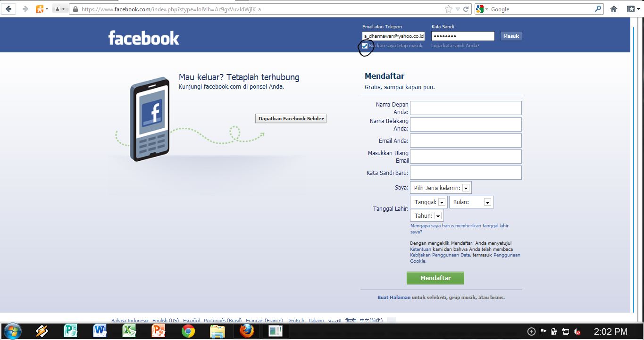Reload the page with the refresh icon
Image resolution: width=644 pixels, height=340 pixels.
[x=466, y=9]
